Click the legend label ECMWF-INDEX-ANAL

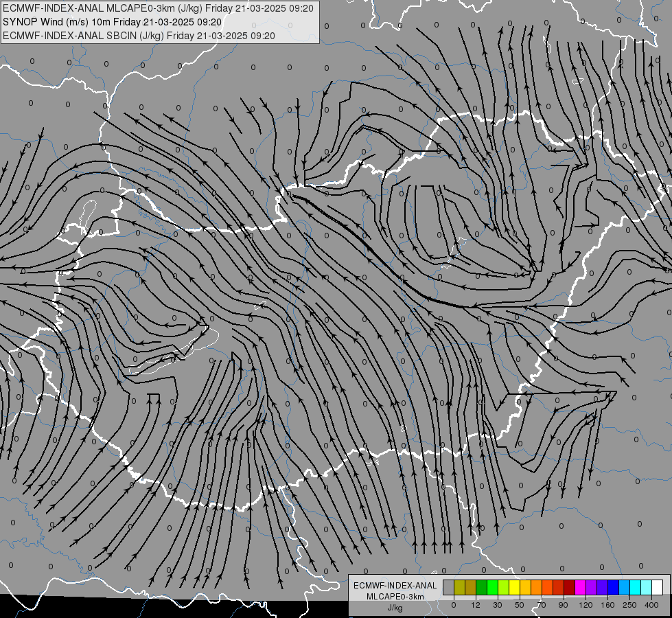(x=395, y=586)
